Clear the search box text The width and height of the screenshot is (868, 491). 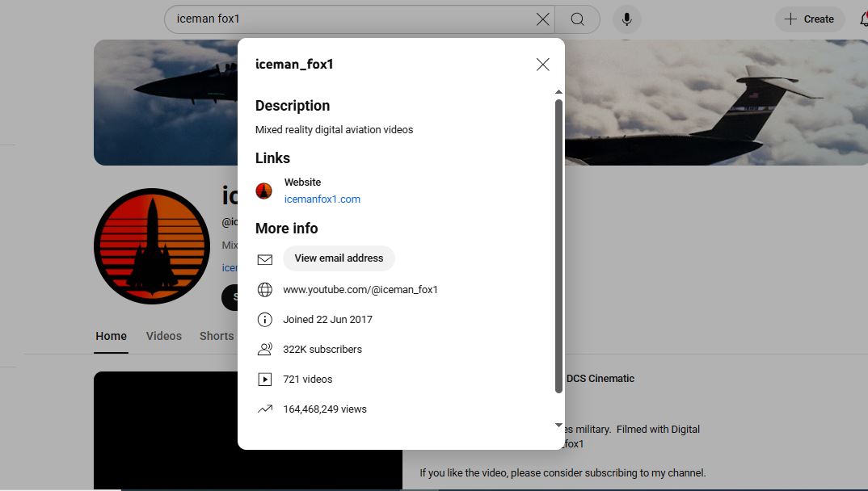(542, 19)
